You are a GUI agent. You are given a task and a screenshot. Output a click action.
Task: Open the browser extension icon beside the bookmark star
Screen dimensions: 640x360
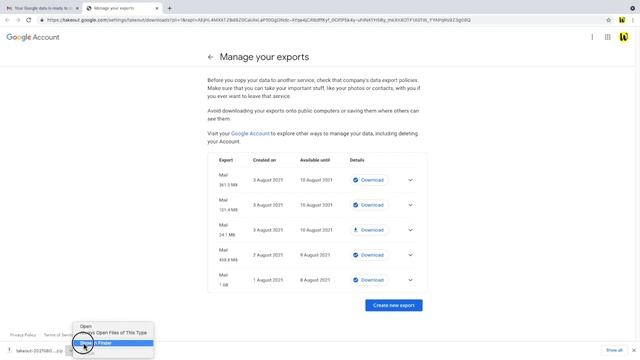tap(622, 20)
